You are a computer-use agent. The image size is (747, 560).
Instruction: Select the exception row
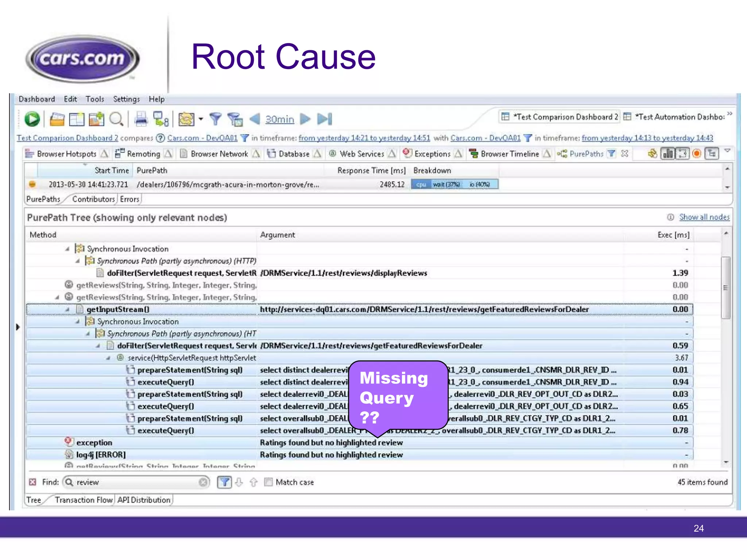pos(359,443)
